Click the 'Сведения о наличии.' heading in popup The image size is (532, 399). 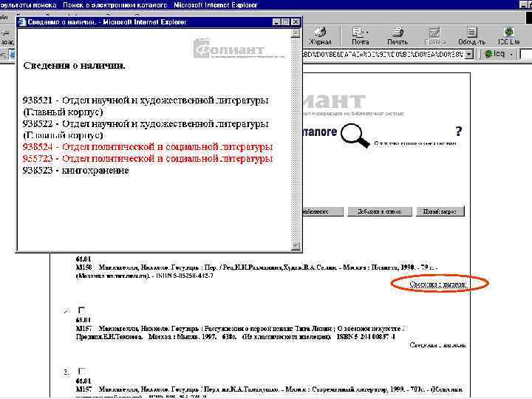point(74,65)
